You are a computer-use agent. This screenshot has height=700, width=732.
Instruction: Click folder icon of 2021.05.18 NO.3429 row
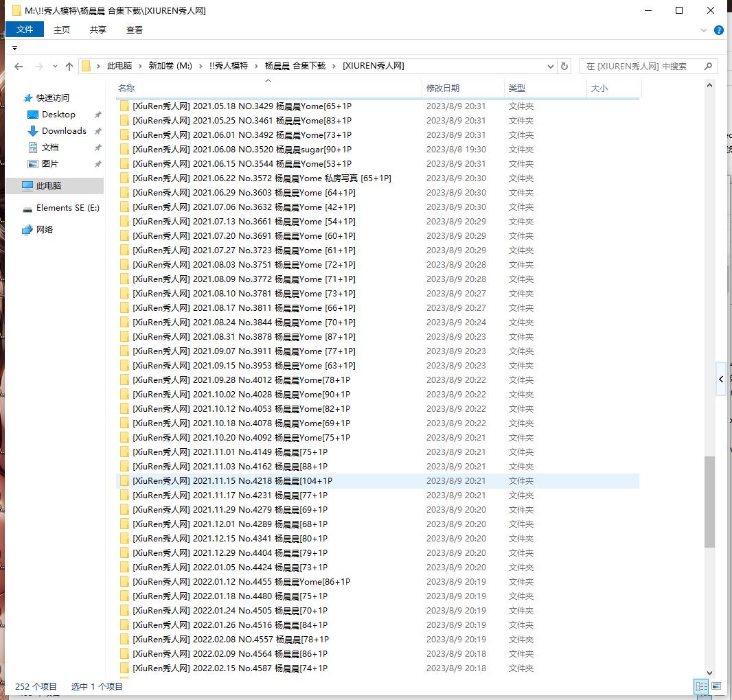[124, 106]
